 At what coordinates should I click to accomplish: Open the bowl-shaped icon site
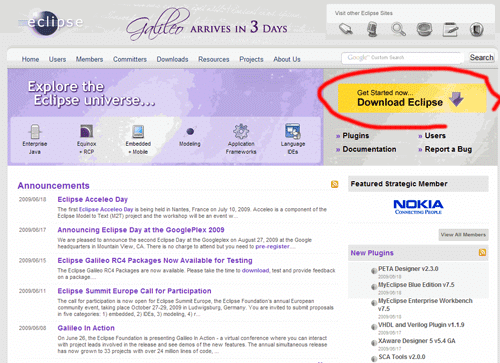coord(424,29)
